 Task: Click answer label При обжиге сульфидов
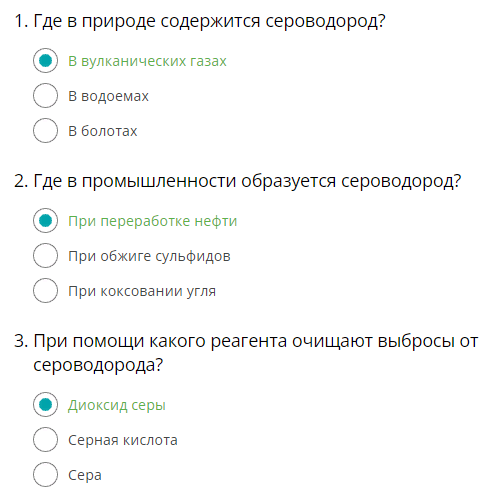(x=149, y=257)
